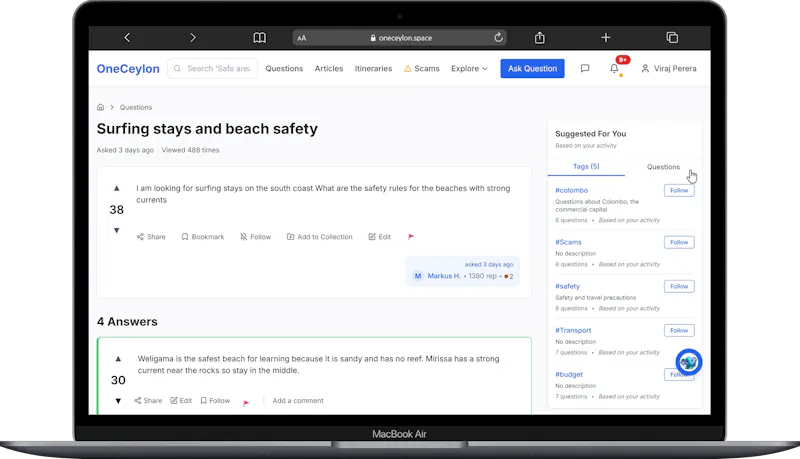Open the Questions breadcrumb link

click(x=136, y=107)
